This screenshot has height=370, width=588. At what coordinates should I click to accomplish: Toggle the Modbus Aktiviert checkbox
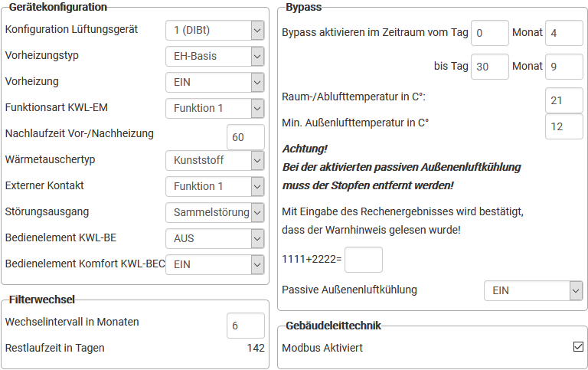[578, 347]
